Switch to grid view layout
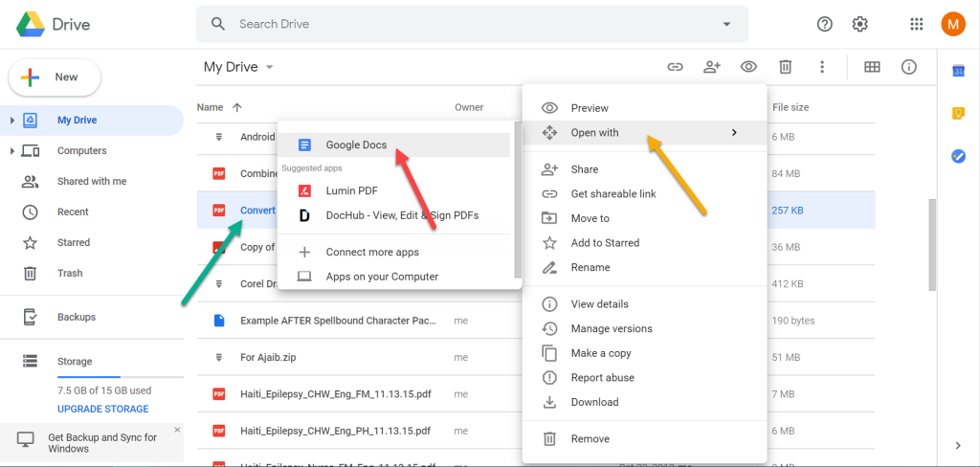This screenshot has width=980, height=467. [x=872, y=67]
